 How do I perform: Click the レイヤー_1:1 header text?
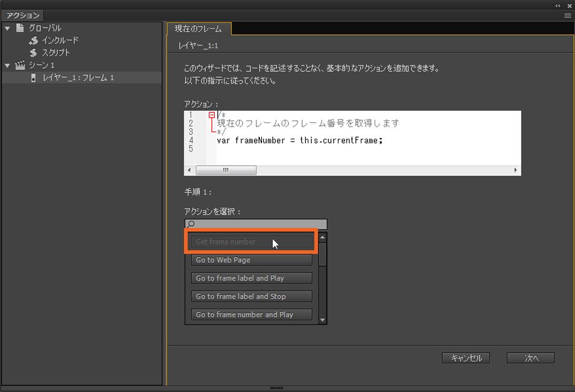[x=198, y=46]
